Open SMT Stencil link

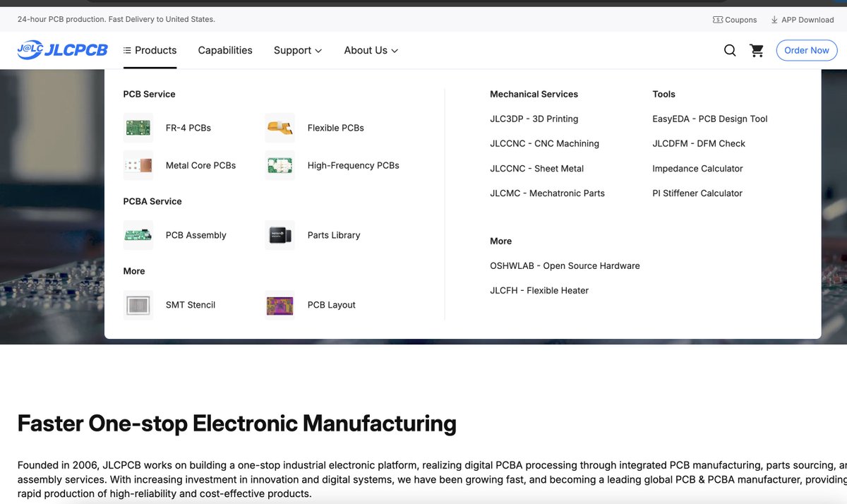[191, 305]
